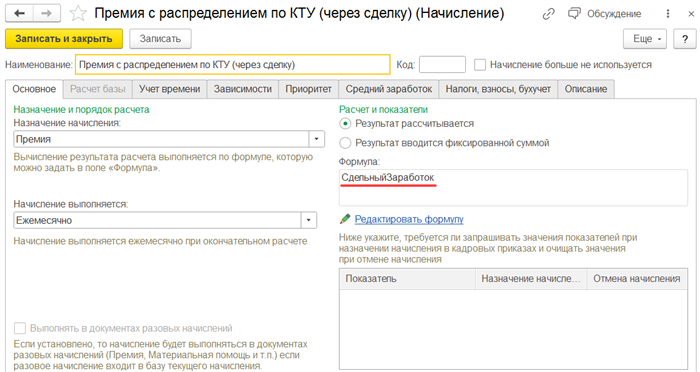Screen dimensions: 700x372
Task: Add to favorites with the star icon
Action: (78, 14)
